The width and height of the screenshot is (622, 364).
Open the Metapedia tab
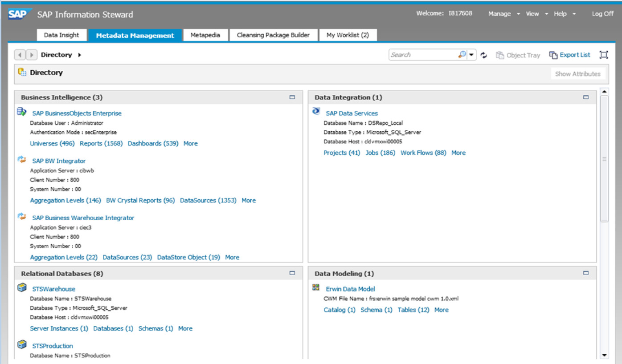pyautogui.click(x=205, y=35)
